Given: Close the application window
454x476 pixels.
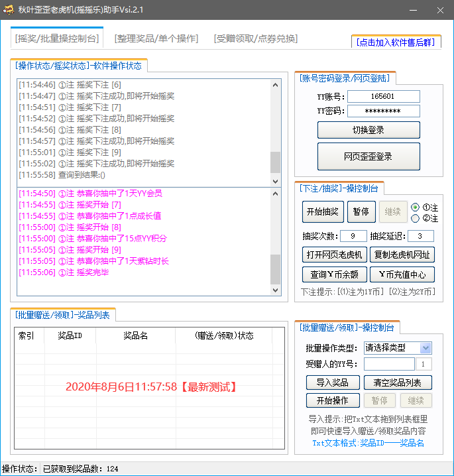Looking at the screenshot, I should [438, 10].
